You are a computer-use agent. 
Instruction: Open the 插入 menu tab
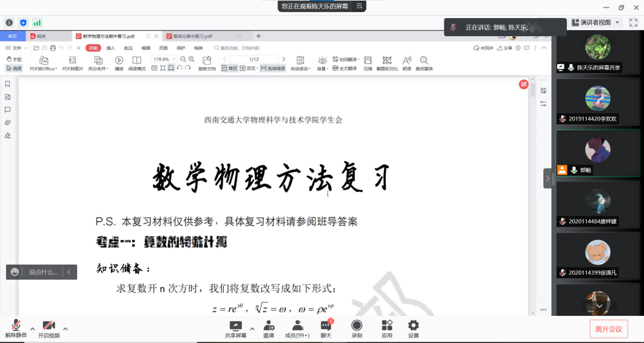pyautogui.click(x=110, y=48)
